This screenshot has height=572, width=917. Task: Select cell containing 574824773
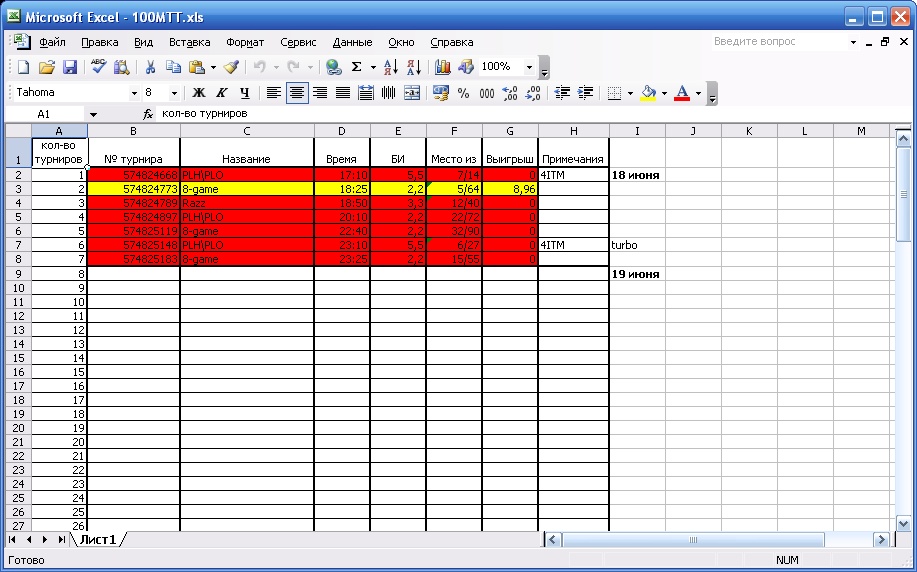coord(133,189)
